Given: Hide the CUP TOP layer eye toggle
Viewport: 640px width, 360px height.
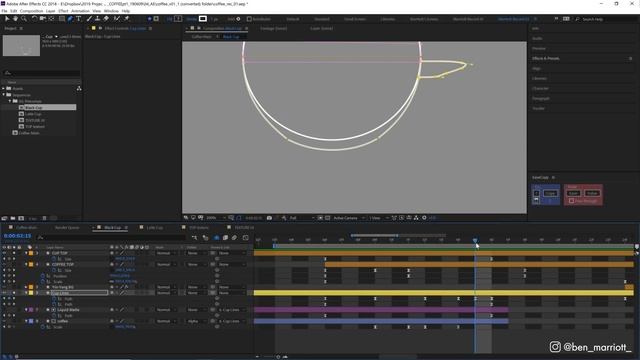Looking at the screenshot, I should (x=4, y=253).
